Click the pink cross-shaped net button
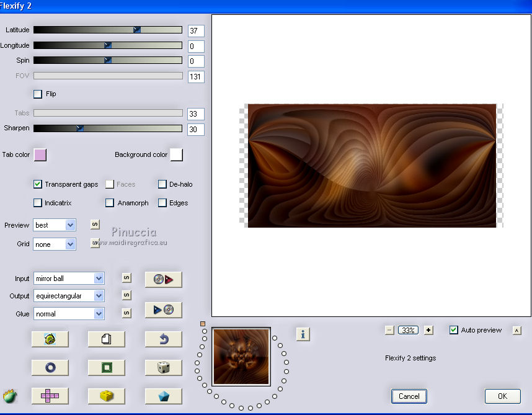This screenshot has width=532, height=415. (x=50, y=396)
